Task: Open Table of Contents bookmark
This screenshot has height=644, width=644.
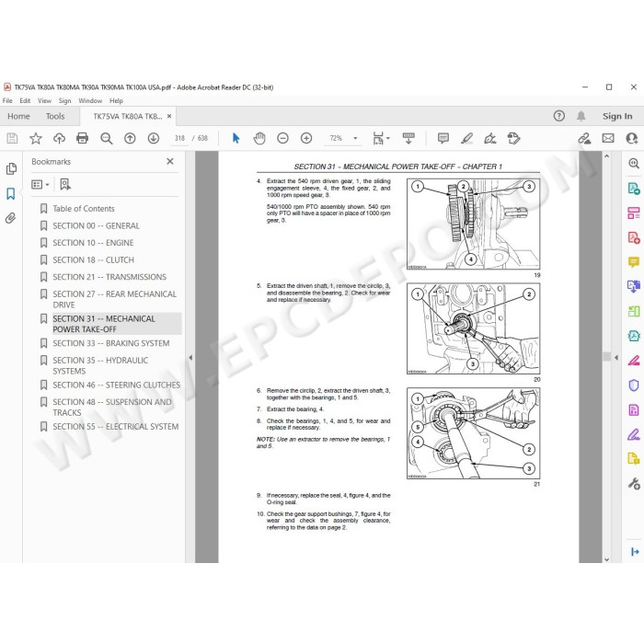Action: point(84,209)
